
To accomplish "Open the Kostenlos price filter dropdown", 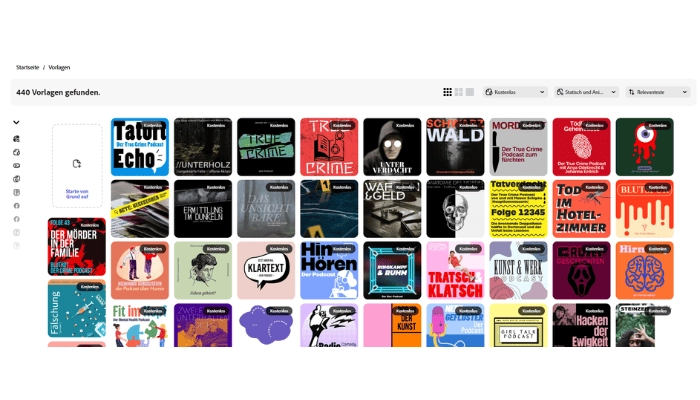I will (x=515, y=92).
